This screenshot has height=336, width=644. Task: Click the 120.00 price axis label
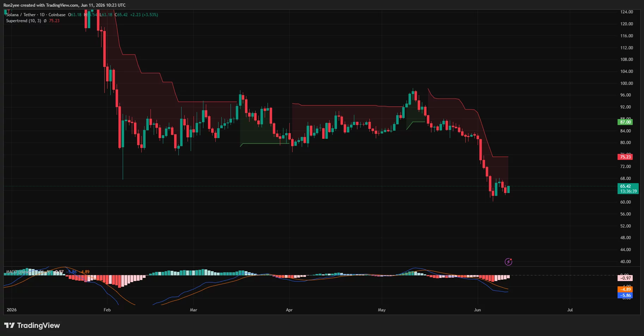(x=627, y=24)
